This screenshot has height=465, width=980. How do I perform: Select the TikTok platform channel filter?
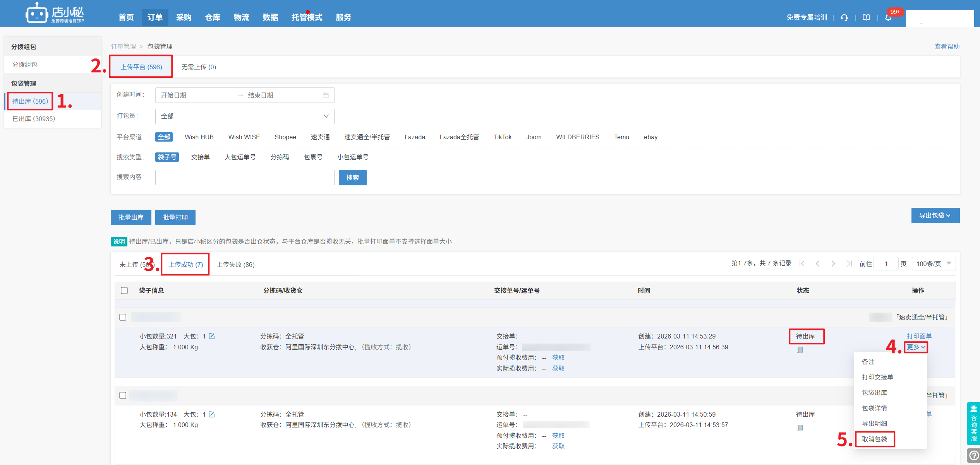point(502,137)
